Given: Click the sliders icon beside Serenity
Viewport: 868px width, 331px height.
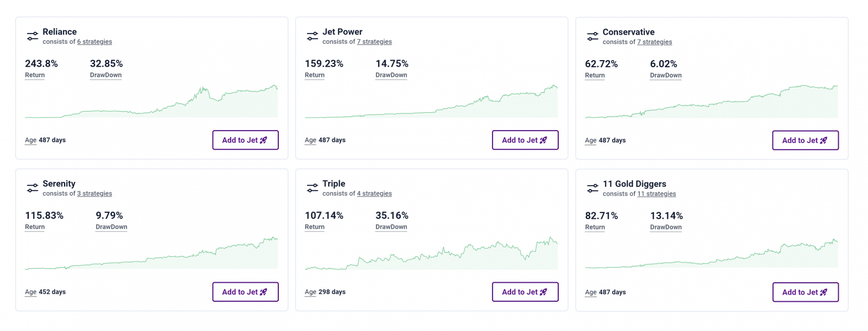Looking at the screenshot, I should [33, 188].
